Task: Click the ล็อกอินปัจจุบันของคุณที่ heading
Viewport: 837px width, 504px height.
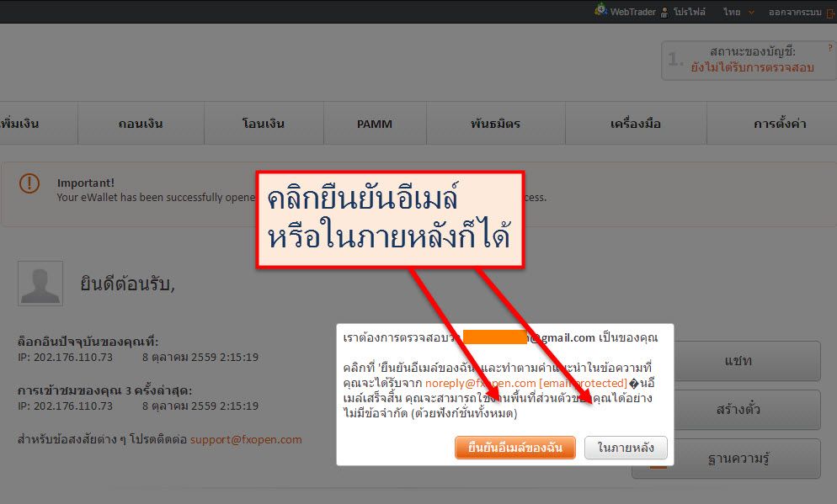Action: click(x=88, y=342)
